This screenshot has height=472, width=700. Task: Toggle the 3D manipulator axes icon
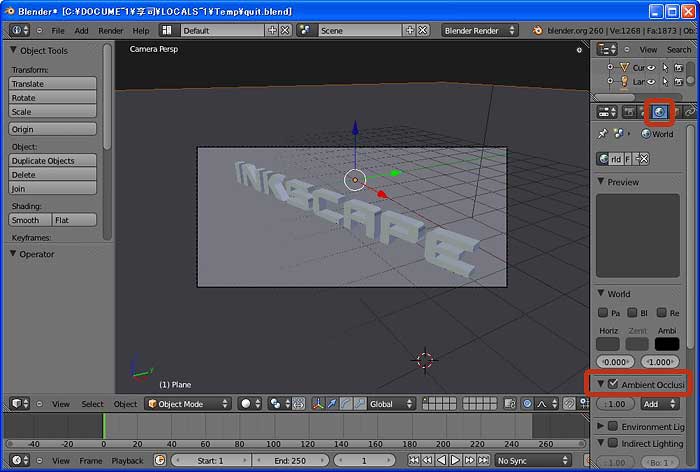[318, 404]
